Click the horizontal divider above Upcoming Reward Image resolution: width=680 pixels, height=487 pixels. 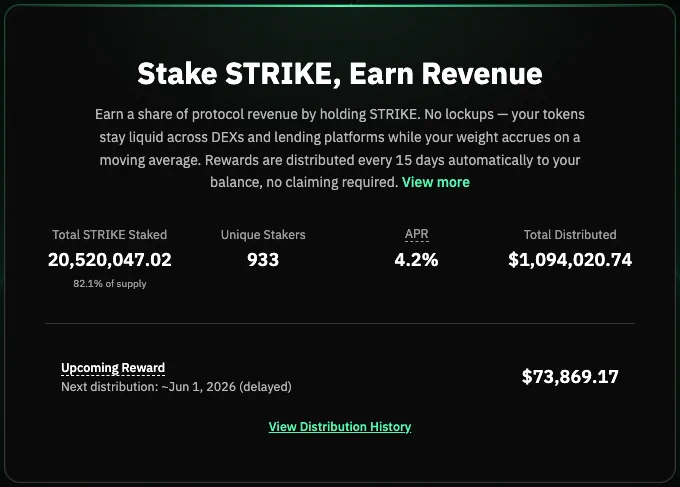340,323
